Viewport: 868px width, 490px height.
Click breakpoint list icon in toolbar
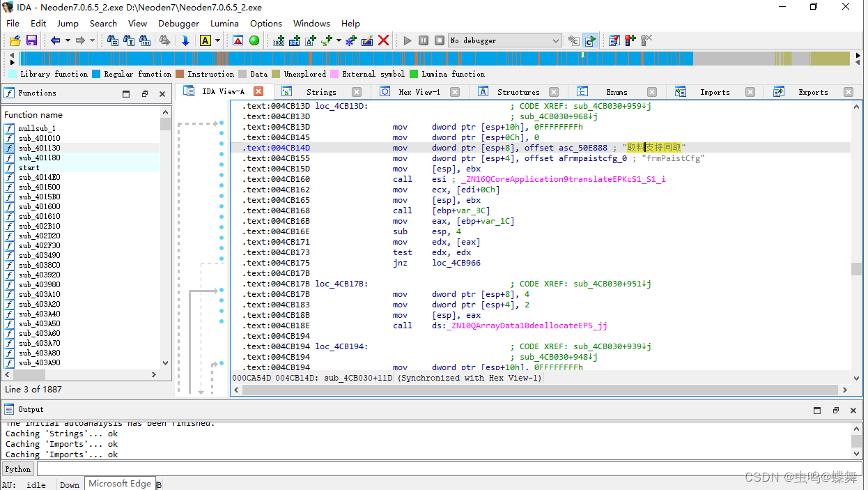click(614, 40)
